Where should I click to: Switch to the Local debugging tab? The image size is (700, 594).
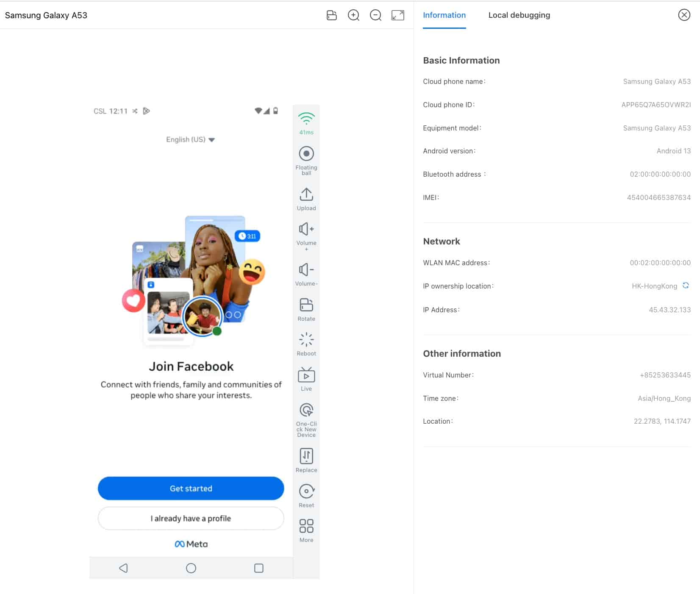coord(519,15)
